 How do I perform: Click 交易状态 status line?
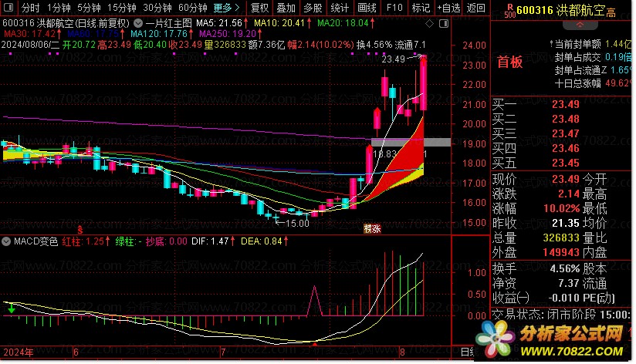(561, 314)
